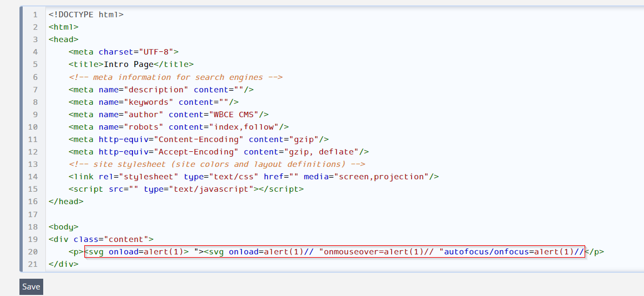This screenshot has height=296, width=644.
Task: Click the "UTF-8" charset value
Action: [156, 52]
